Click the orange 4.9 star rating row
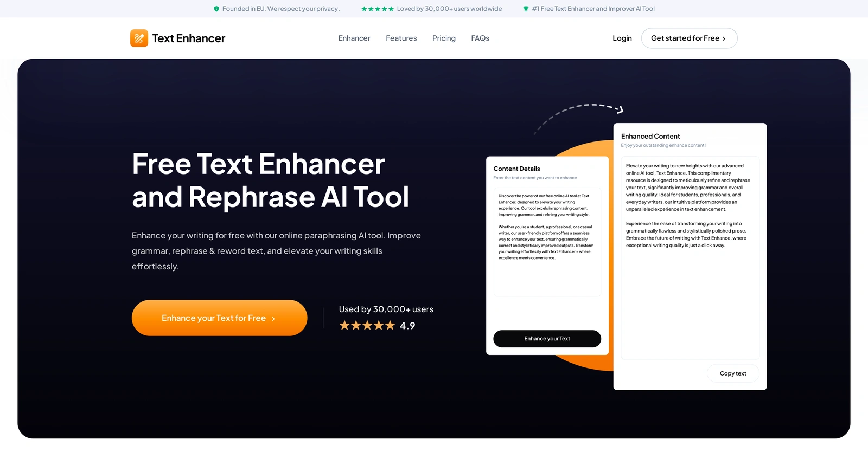 (x=367, y=325)
